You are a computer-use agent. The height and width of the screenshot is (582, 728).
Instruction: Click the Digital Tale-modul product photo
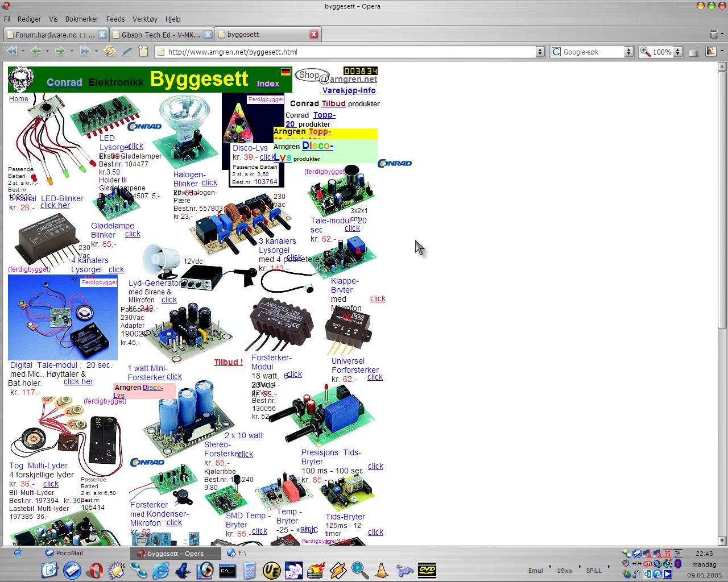[63, 317]
